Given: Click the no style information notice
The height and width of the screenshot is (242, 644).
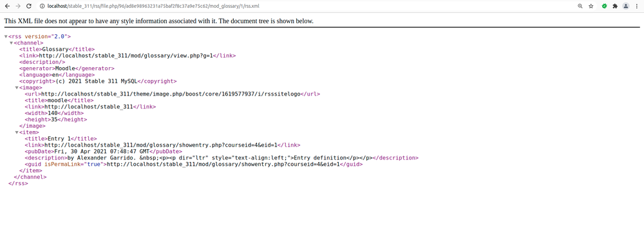Looking at the screenshot, I should tap(159, 21).
